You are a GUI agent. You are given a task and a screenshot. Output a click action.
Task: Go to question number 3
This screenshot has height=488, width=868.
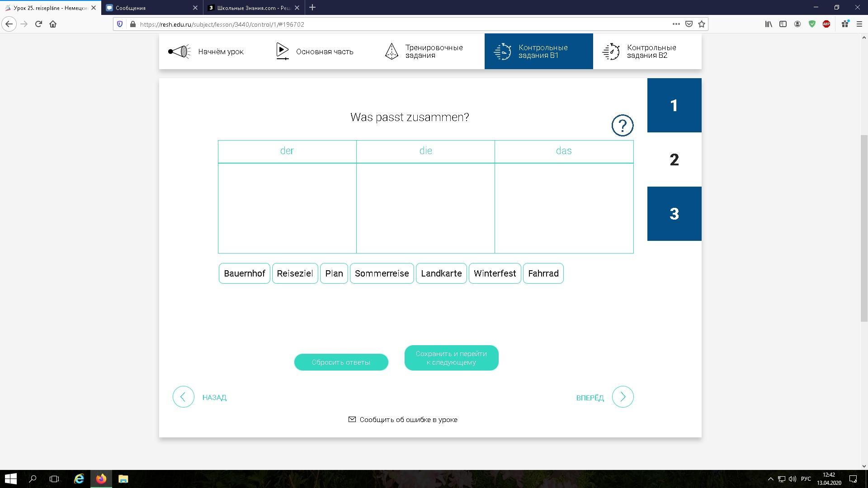click(674, 214)
